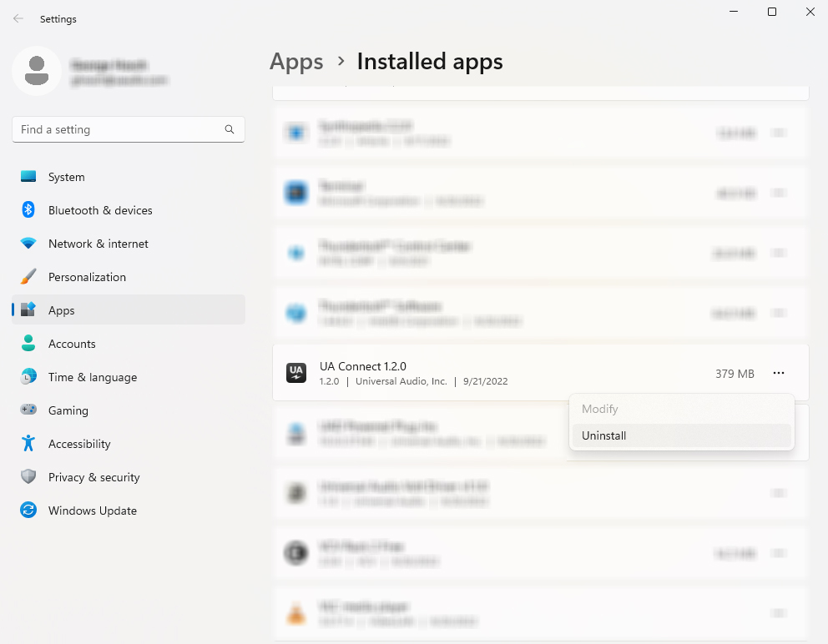Open the Apps breadcrumb link
Image resolution: width=828 pixels, height=644 pixels.
click(296, 61)
